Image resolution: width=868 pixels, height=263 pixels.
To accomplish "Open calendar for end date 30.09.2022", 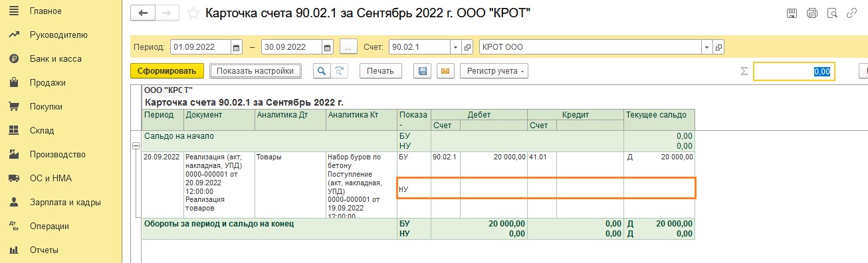I will [x=327, y=48].
